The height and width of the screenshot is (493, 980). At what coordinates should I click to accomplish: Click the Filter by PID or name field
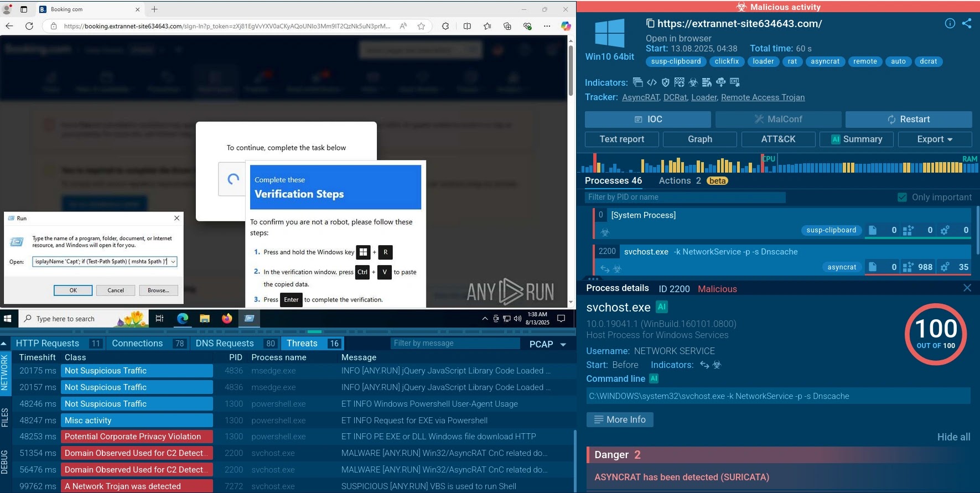click(685, 198)
